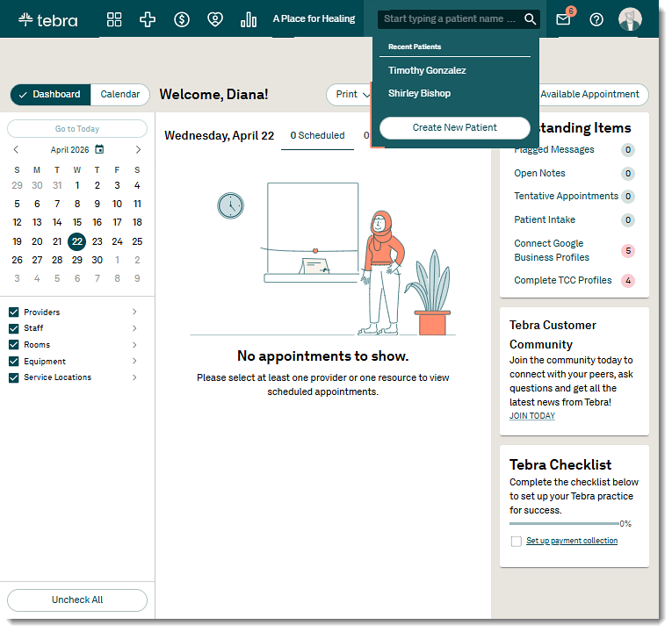The width and height of the screenshot is (672, 632).
Task: Select April 22 in mini calendar
Action: coord(77,241)
